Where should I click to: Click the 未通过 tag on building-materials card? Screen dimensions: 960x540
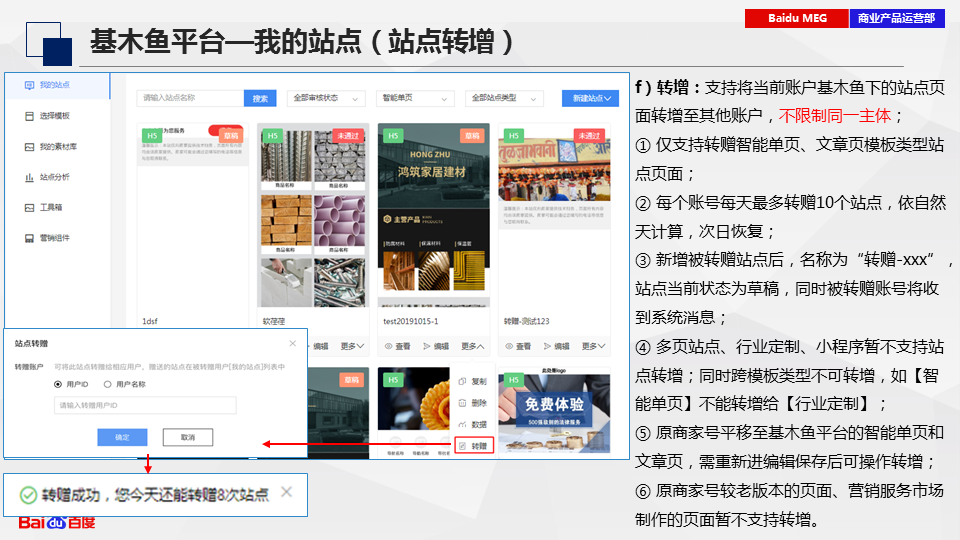click(x=348, y=135)
